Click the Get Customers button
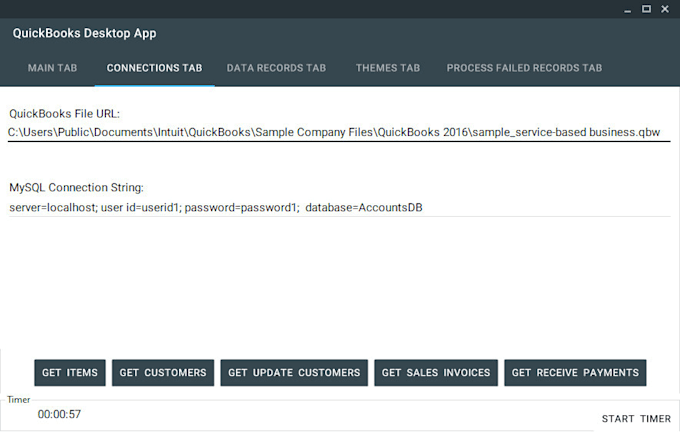 pyautogui.click(x=163, y=373)
